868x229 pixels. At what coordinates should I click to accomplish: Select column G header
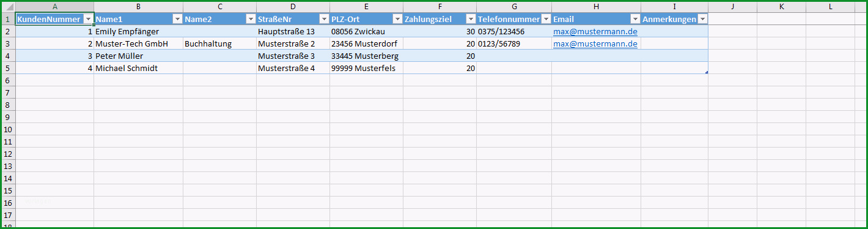click(514, 6)
